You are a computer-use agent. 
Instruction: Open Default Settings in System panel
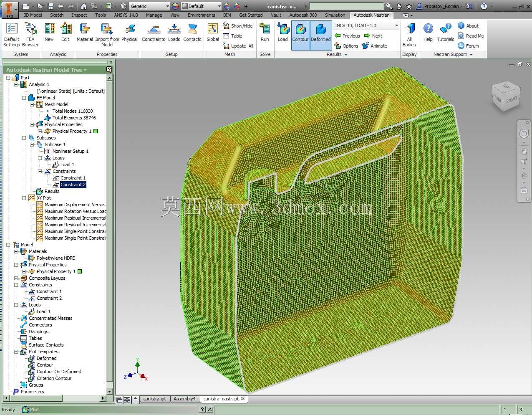click(x=12, y=35)
